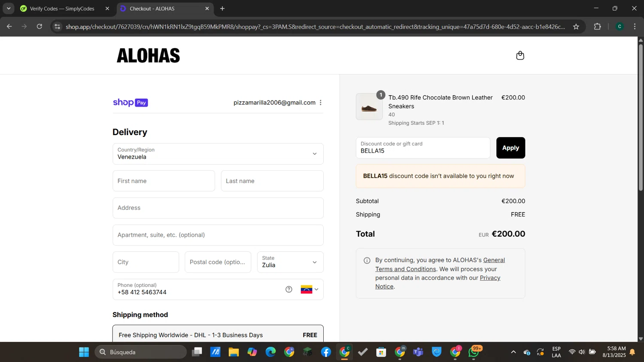Click the City field
This screenshot has width=644, height=362.
point(146,262)
